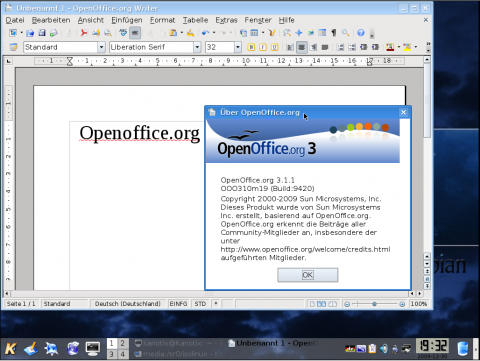
Task: Switch to virtual desktop 2
Action: 123,343
